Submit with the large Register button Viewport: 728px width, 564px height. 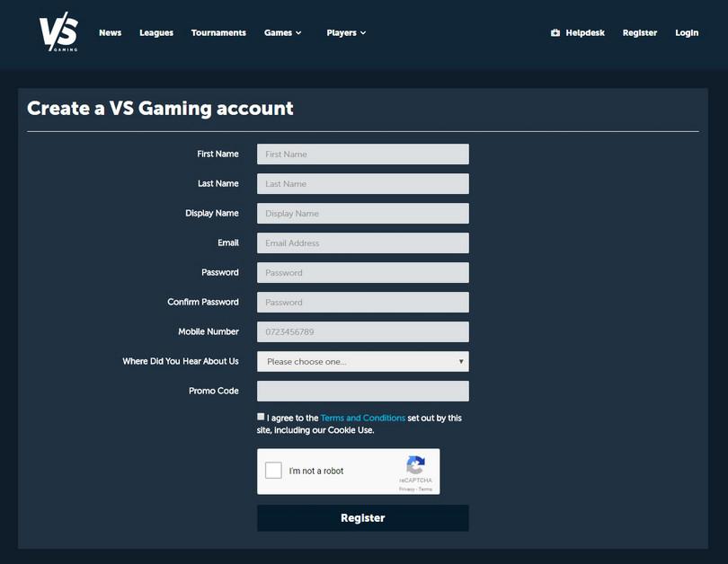(x=362, y=518)
